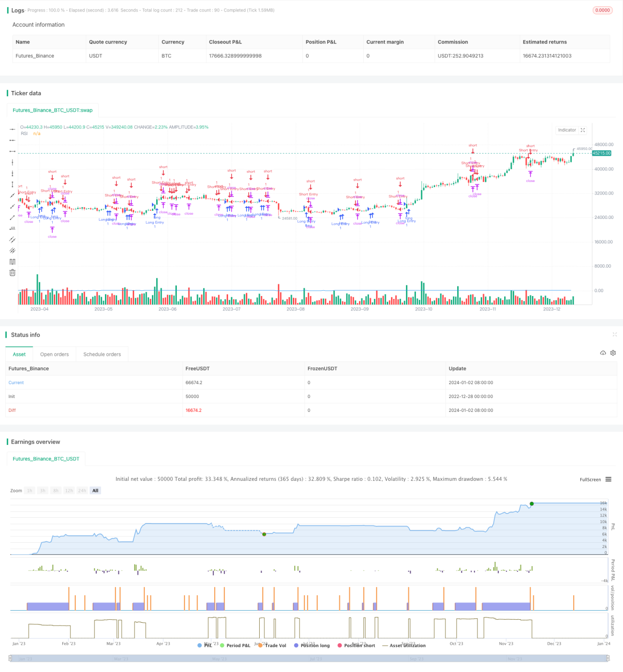Toggle the Period P&L legend series

pyautogui.click(x=235, y=645)
